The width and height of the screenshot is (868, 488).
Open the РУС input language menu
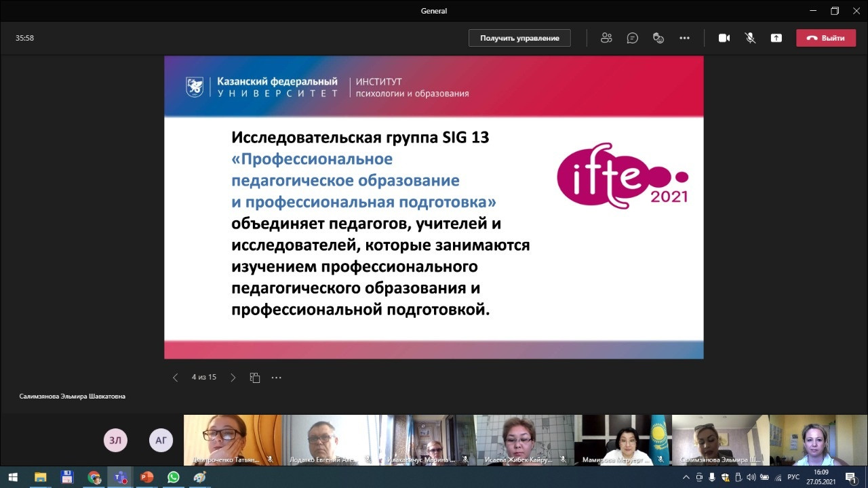tap(793, 477)
